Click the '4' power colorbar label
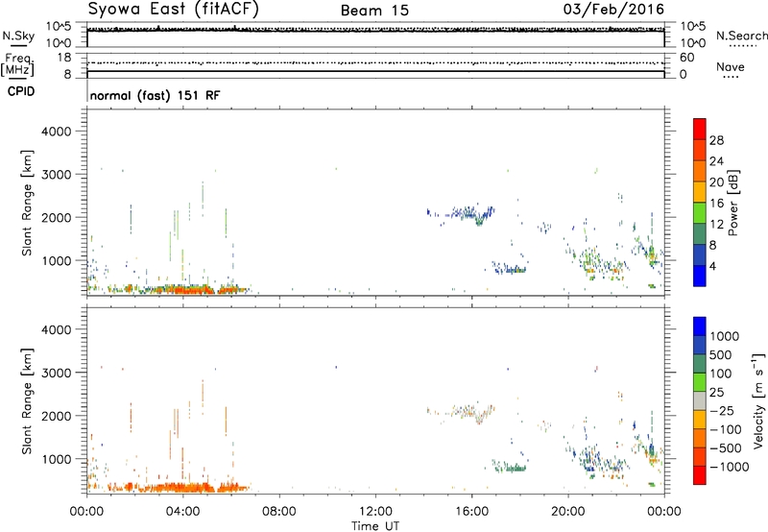Image resolution: width=768 pixels, height=532 pixels. [x=712, y=267]
